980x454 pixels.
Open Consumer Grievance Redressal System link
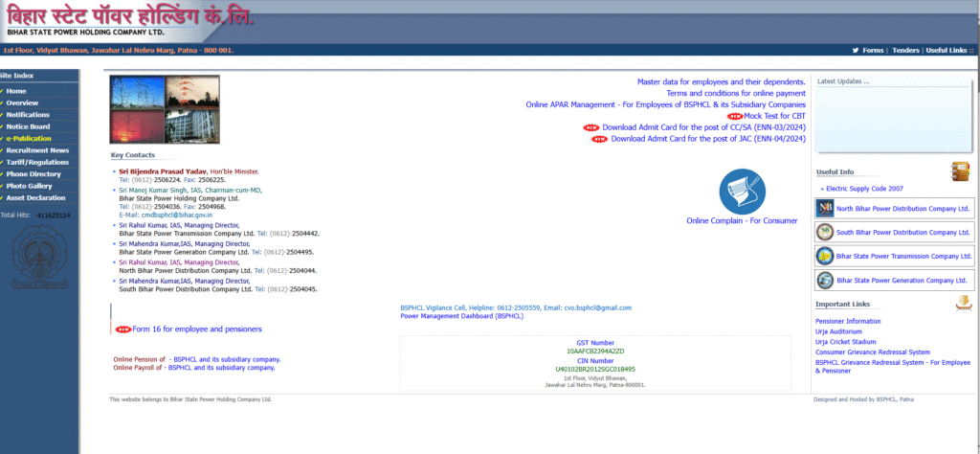873,352
